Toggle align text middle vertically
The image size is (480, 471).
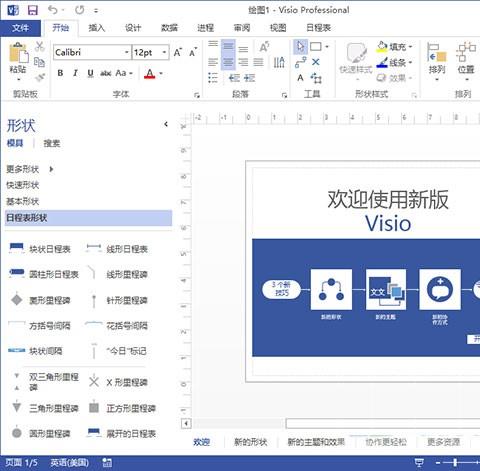(228, 46)
